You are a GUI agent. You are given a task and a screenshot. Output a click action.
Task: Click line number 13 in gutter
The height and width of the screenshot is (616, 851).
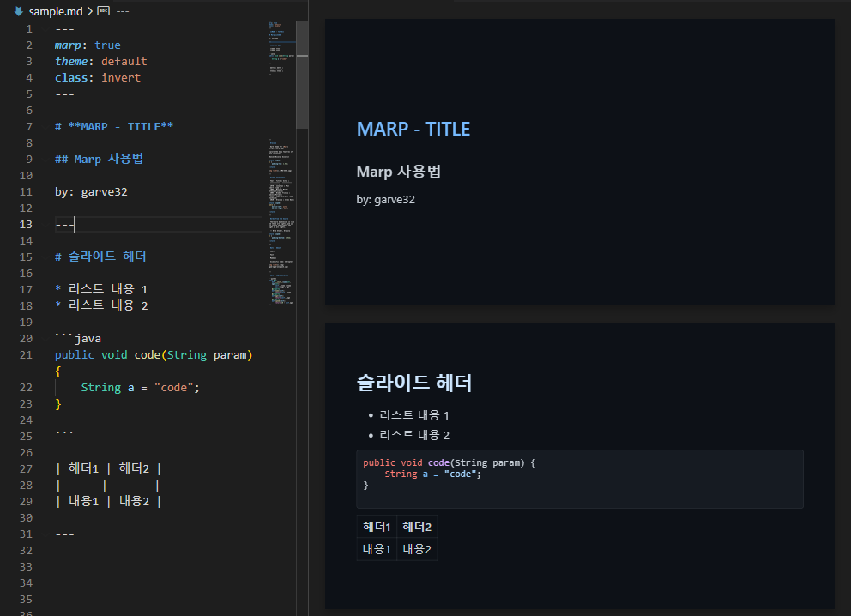coord(26,224)
